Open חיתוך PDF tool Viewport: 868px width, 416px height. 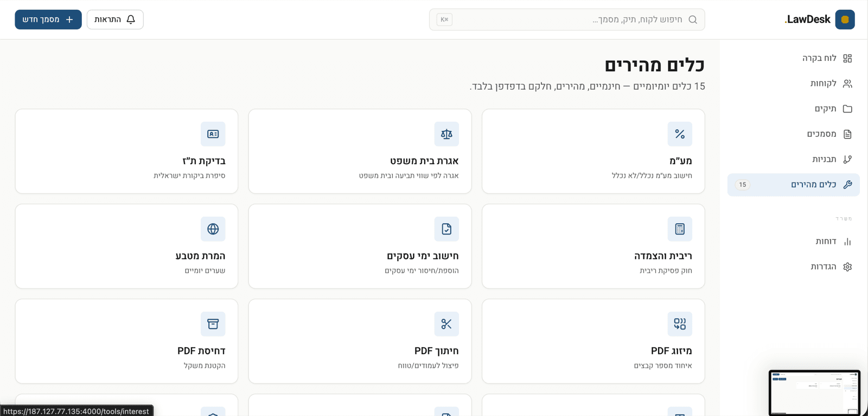pyautogui.click(x=437, y=351)
